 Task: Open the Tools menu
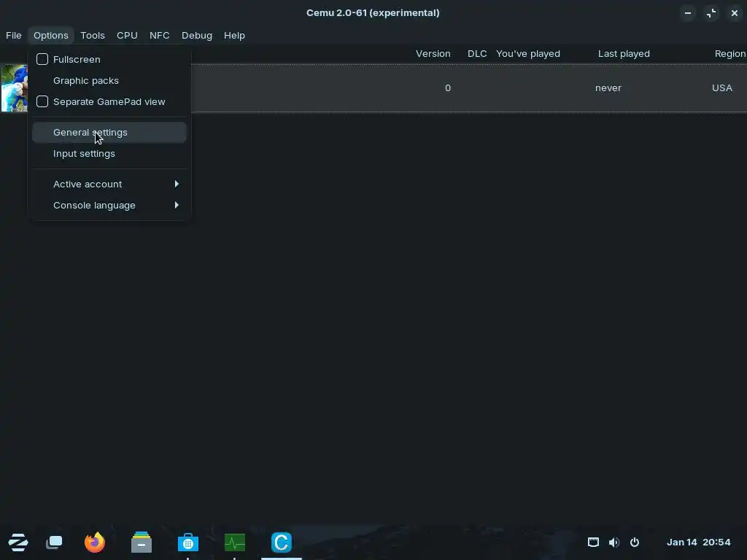[x=93, y=35]
